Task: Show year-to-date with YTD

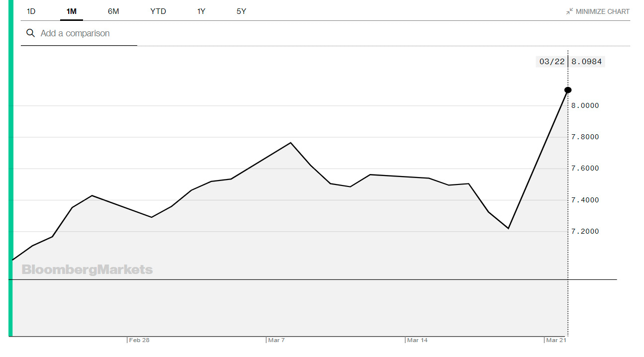Action: pyautogui.click(x=158, y=11)
